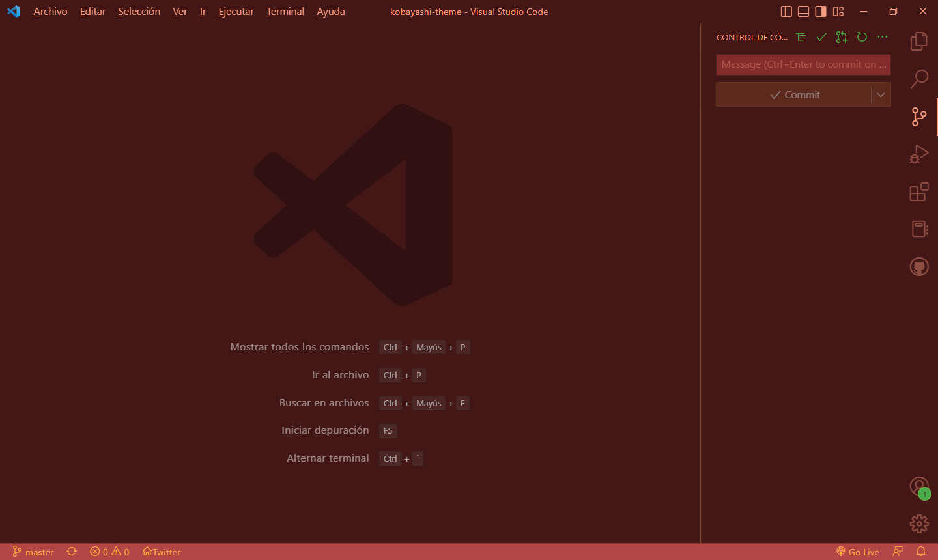The image size is (938, 560).
Task: Open the notebook-style icon in activity bar
Action: 918,229
